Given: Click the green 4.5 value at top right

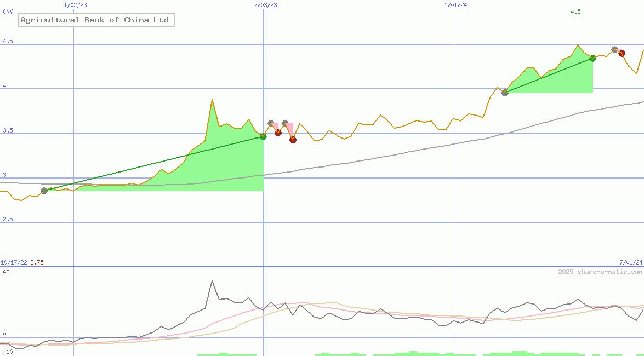Looking at the screenshot, I should (575, 12).
